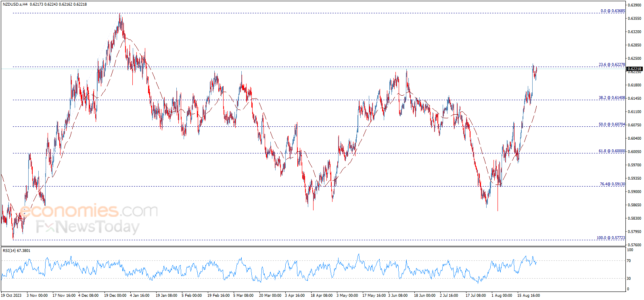644x300 pixels.
Task: Click the 19 Jan 08:00 date label
Action: click(x=167, y=296)
